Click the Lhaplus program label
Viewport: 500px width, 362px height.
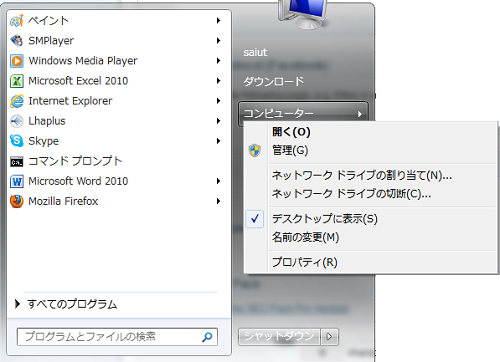click(47, 121)
